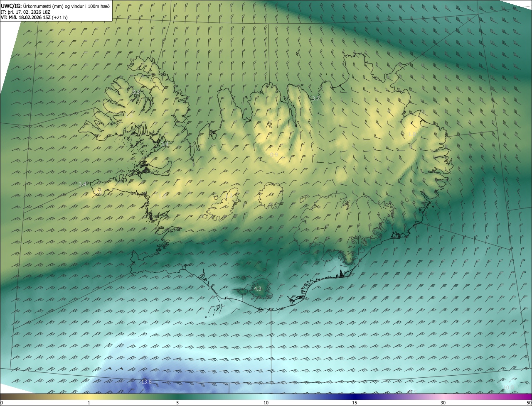Click the color bar tick label "5"

tap(177, 403)
